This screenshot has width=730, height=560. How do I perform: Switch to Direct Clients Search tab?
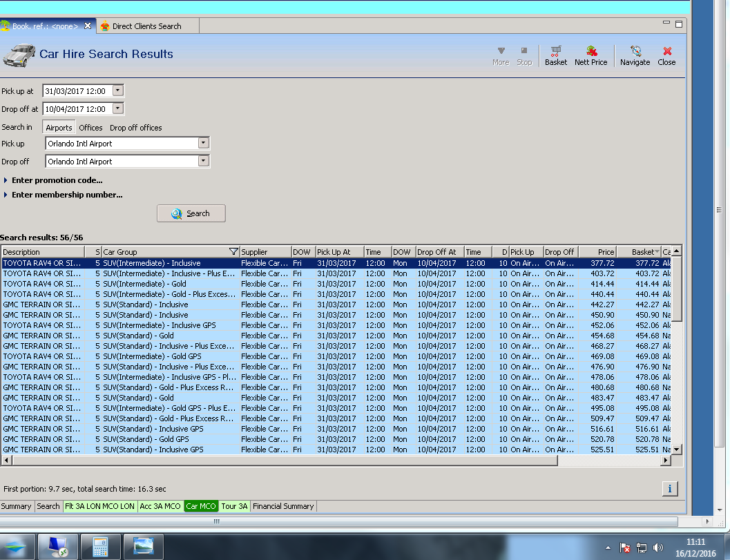147,26
